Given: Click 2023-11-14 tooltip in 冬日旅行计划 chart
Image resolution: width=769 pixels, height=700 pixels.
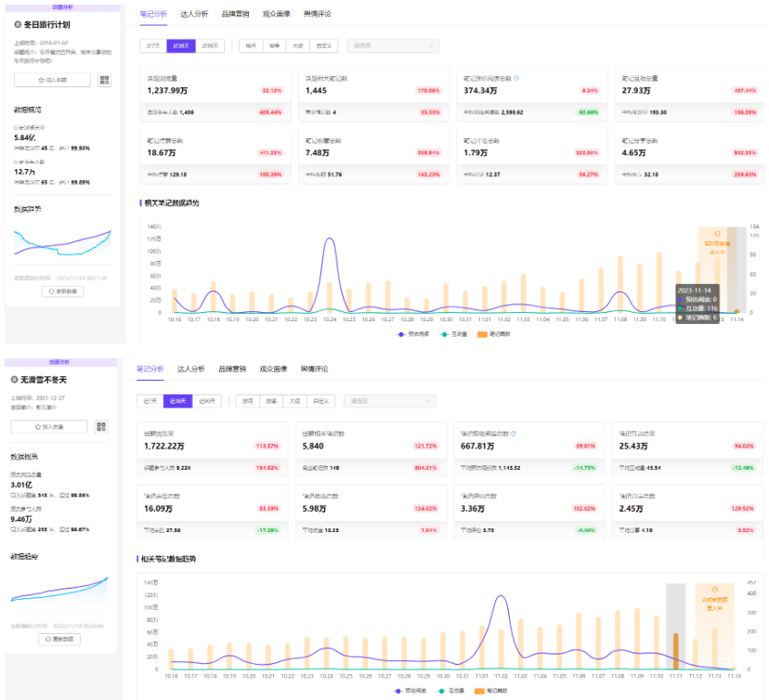Looking at the screenshot, I should point(697,304).
